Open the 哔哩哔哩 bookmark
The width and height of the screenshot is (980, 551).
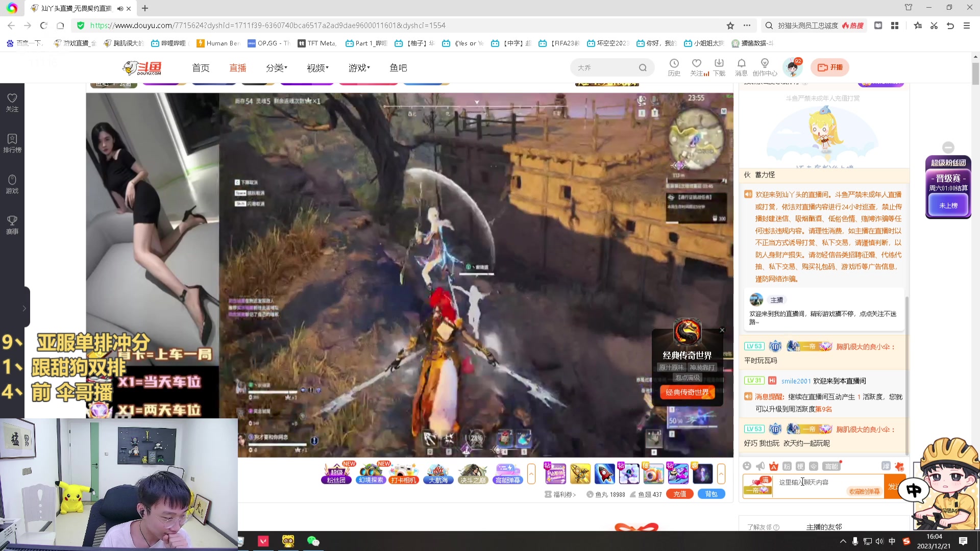pyautogui.click(x=169, y=43)
